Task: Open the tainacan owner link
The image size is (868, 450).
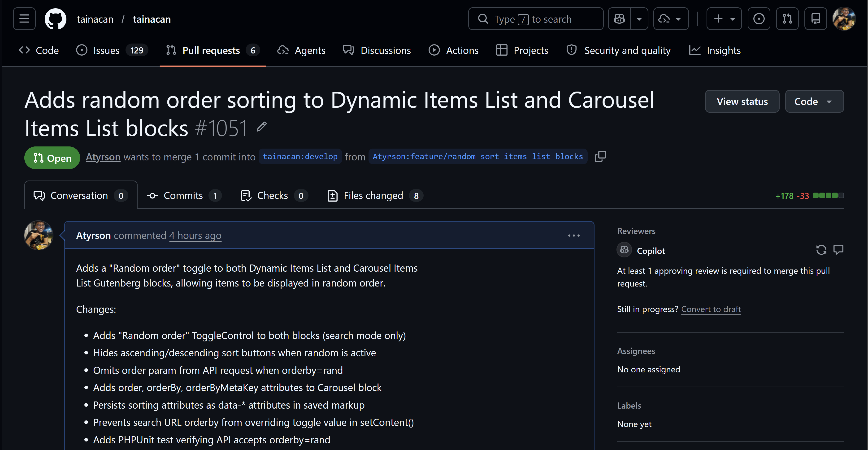Action: 95,19
